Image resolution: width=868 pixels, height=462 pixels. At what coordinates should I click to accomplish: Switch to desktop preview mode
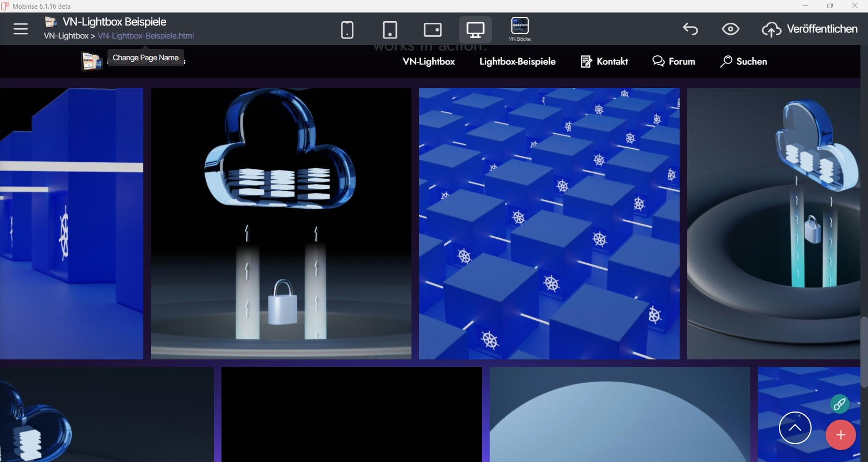click(x=476, y=29)
